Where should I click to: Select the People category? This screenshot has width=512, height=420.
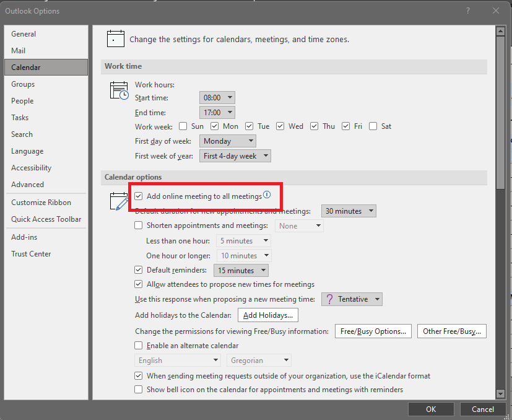pyautogui.click(x=46, y=101)
